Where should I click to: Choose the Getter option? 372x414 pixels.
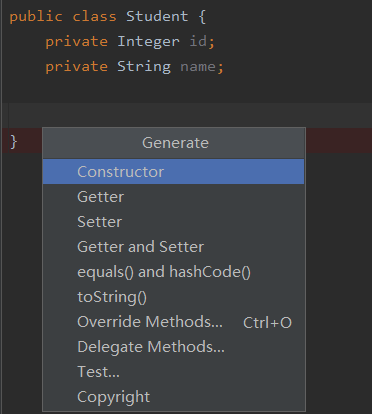pyautogui.click(x=173, y=197)
